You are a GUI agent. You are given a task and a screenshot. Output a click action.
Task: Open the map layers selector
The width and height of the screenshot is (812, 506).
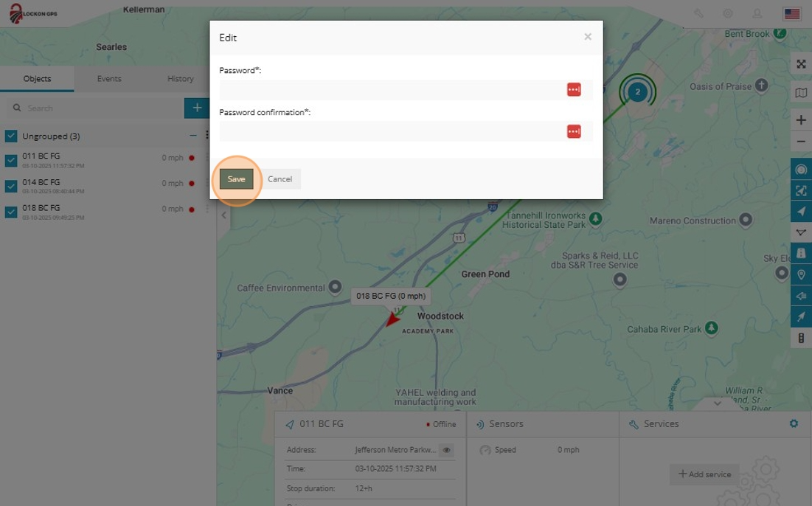pos(801,93)
